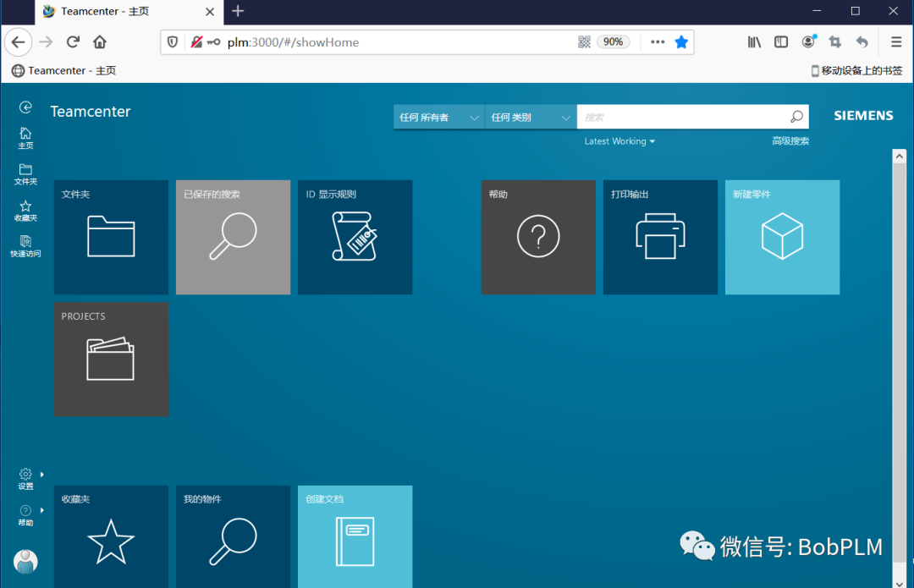
Task: Expand the 任何 所有者 owner dropdown
Action: coord(439,117)
